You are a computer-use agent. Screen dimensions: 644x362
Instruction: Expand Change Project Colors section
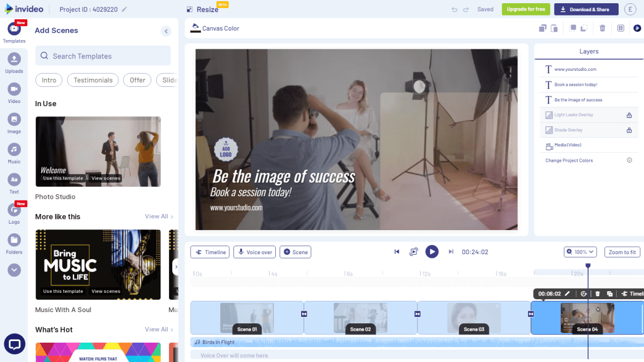(629, 160)
